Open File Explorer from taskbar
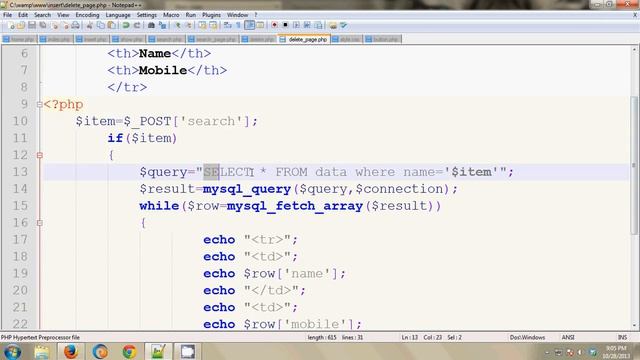The image size is (640, 360). tap(42, 351)
